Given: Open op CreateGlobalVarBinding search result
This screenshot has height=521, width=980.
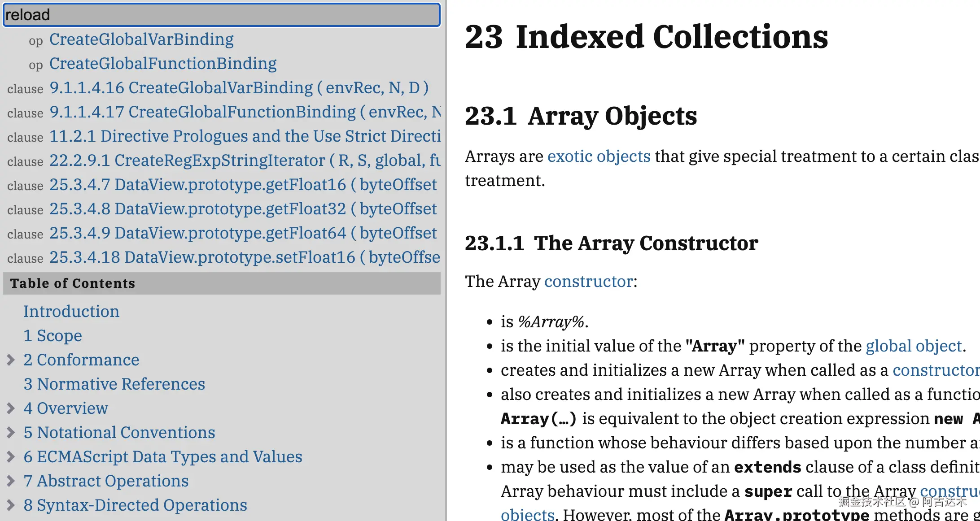Looking at the screenshot, I should (x=141, y=39).
